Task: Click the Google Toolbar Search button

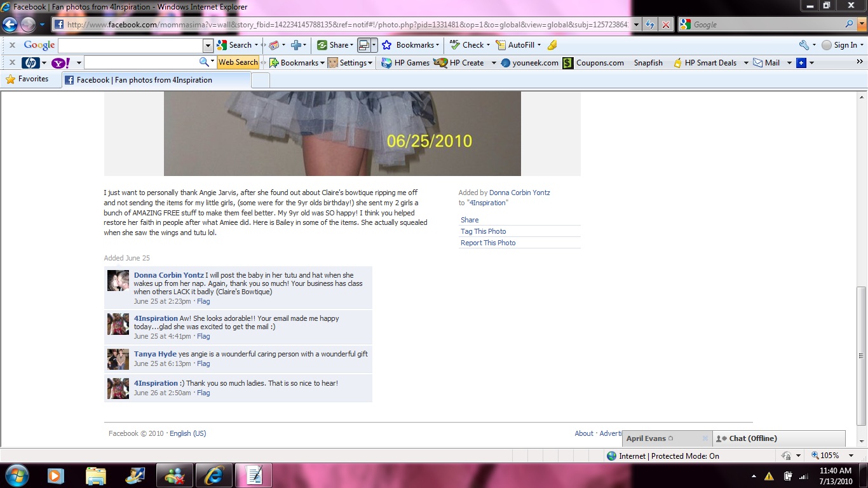Action: tap(234, 45)
